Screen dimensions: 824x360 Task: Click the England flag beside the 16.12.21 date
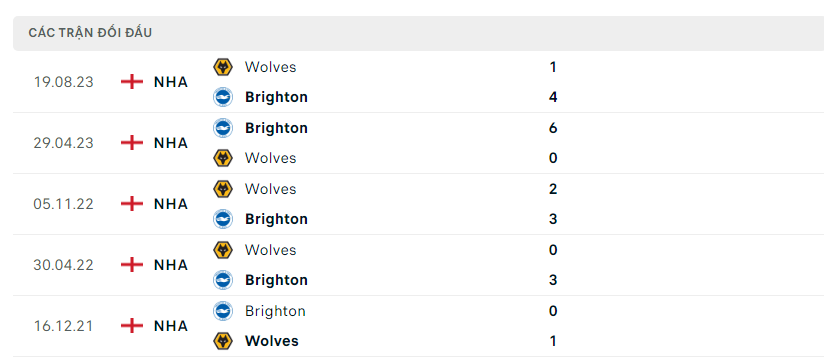tap(132, 326)
